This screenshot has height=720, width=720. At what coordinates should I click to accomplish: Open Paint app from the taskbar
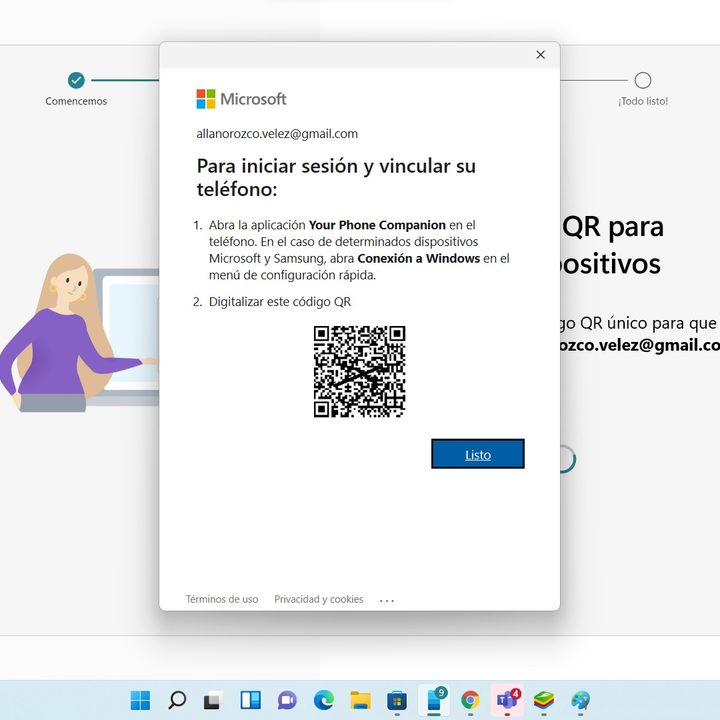point(581,700)
